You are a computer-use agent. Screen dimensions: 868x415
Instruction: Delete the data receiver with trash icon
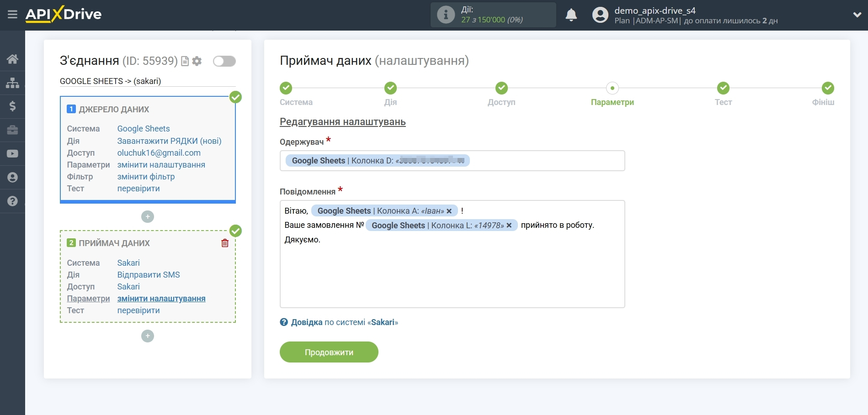[x=225, y=243]
